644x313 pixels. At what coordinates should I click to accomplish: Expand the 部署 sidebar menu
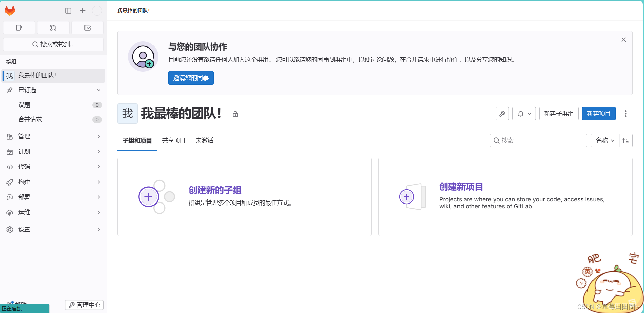pos(54,197)
